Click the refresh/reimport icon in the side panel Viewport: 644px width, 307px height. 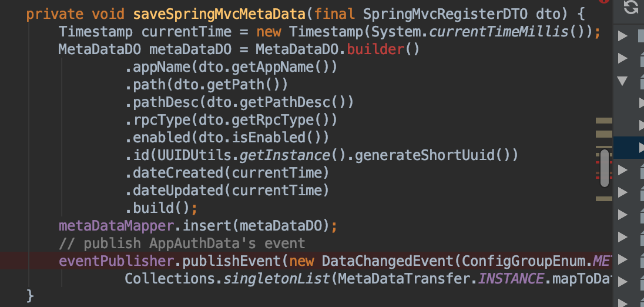[x=631, y=7]
